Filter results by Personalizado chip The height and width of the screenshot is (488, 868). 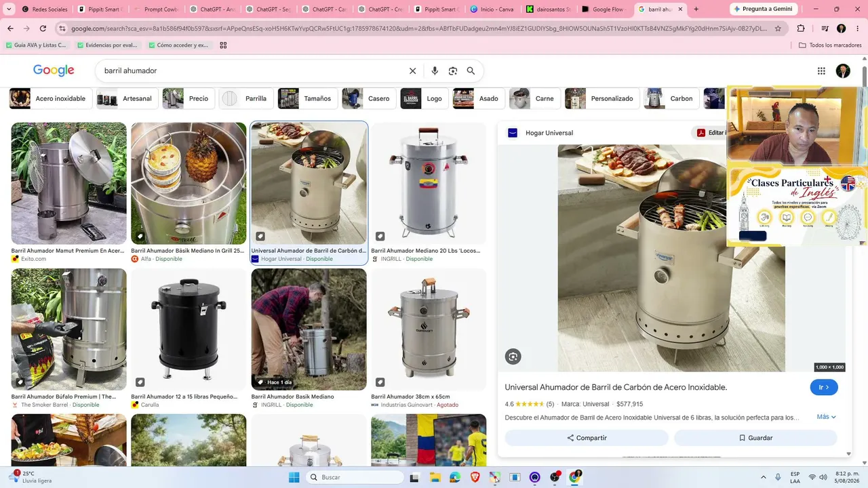pyautogui.click(x=602, y=98)
